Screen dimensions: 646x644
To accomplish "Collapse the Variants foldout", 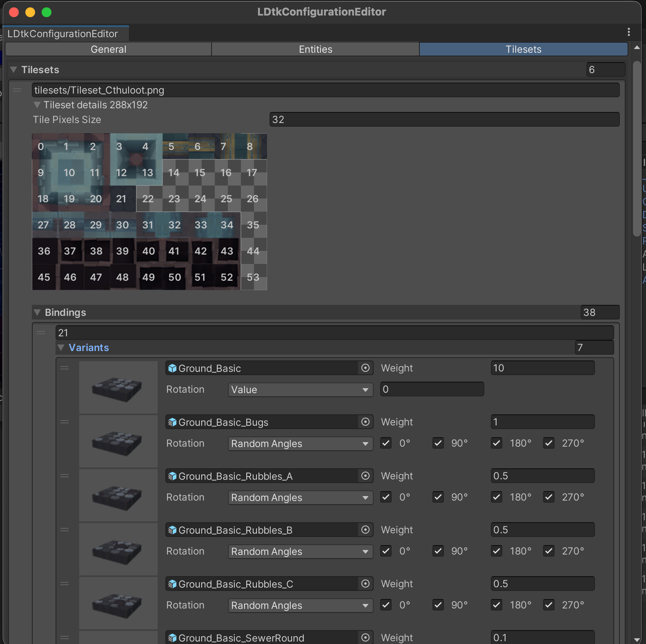I will [61, 348].
